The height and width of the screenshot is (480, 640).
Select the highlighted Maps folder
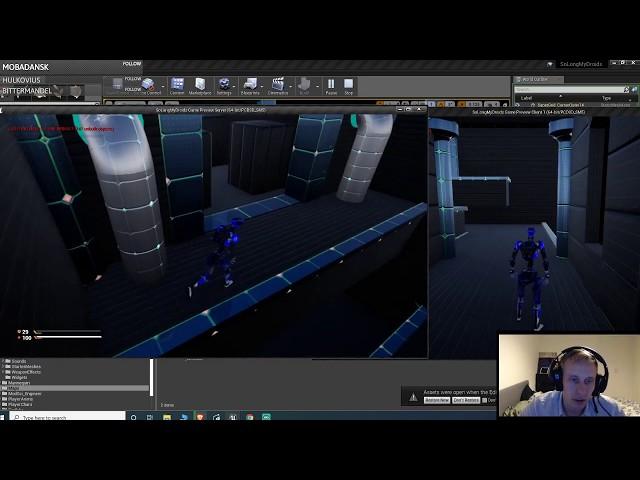pyautogui.click(x=75, y=388)
